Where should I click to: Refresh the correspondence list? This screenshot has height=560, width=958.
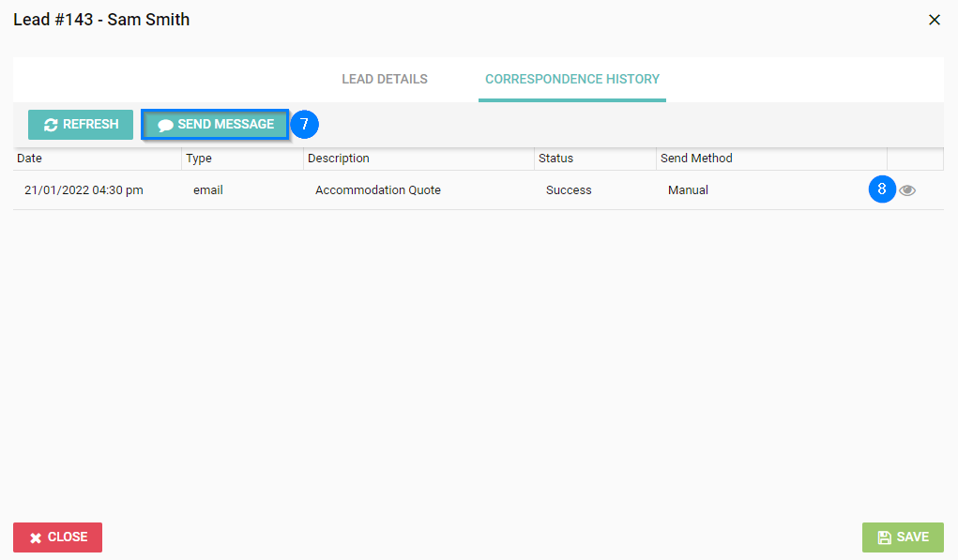tap(81, 125)
